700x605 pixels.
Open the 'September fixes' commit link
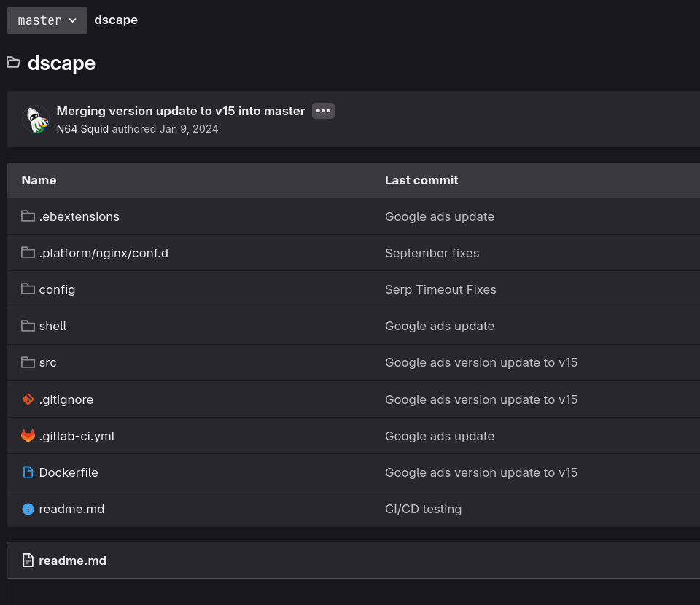coord(432,253)
